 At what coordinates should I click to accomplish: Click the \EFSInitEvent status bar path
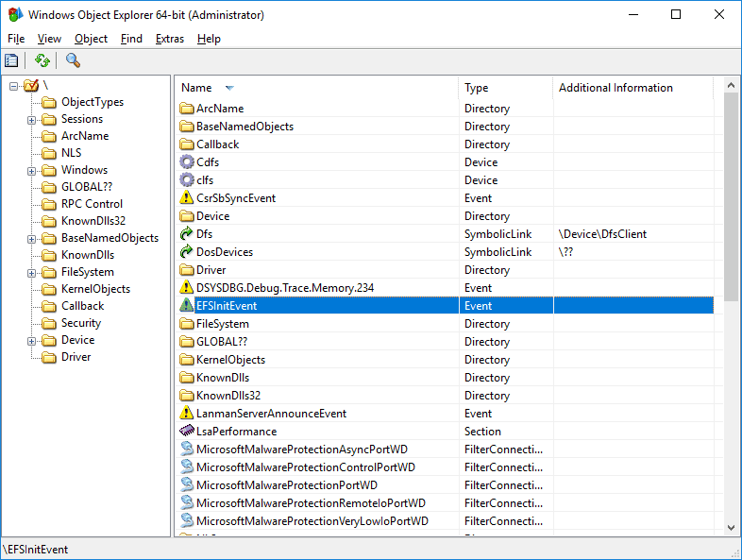tap(37, 549)
